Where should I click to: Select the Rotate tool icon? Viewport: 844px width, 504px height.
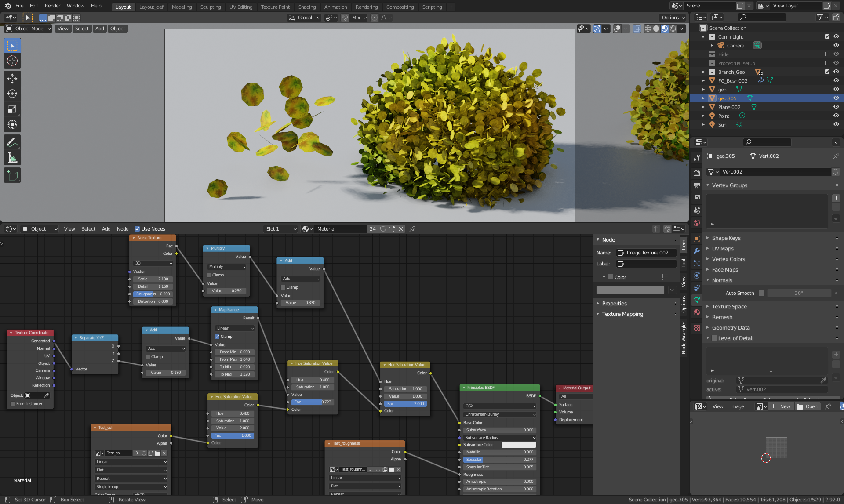coord(12,94)
